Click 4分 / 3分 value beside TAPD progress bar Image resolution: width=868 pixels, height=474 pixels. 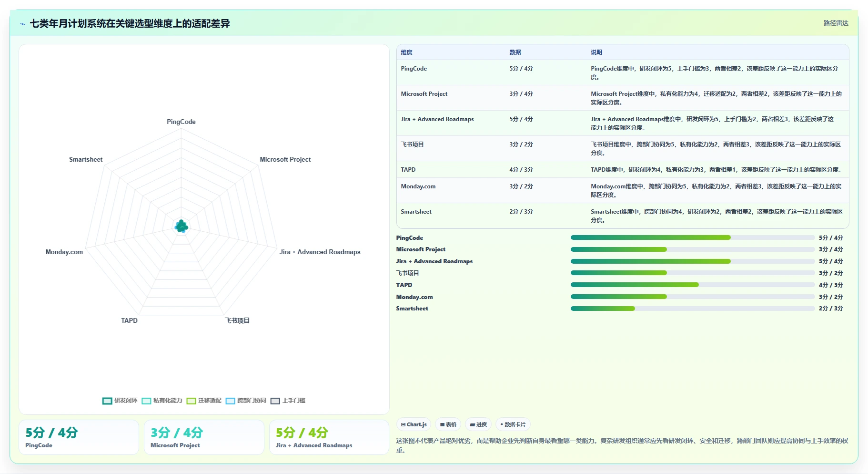pos(831,285)
